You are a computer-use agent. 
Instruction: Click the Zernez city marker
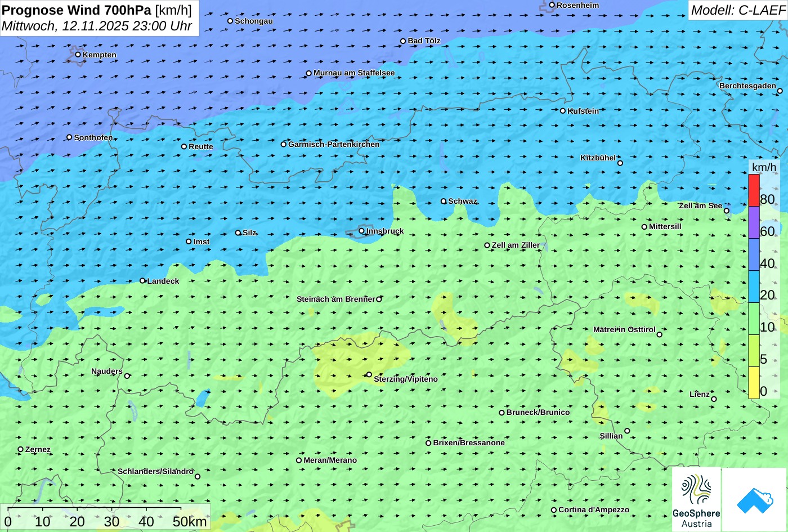(21, 449)
